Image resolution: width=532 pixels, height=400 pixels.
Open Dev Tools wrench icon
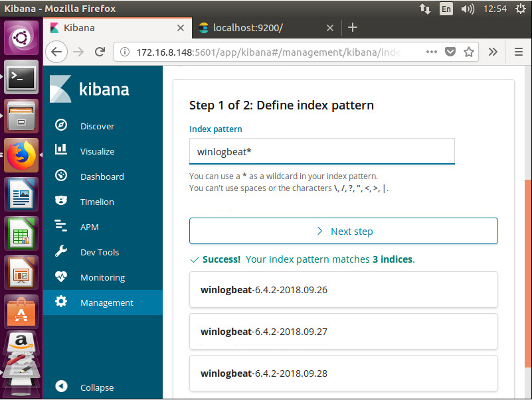61,251
